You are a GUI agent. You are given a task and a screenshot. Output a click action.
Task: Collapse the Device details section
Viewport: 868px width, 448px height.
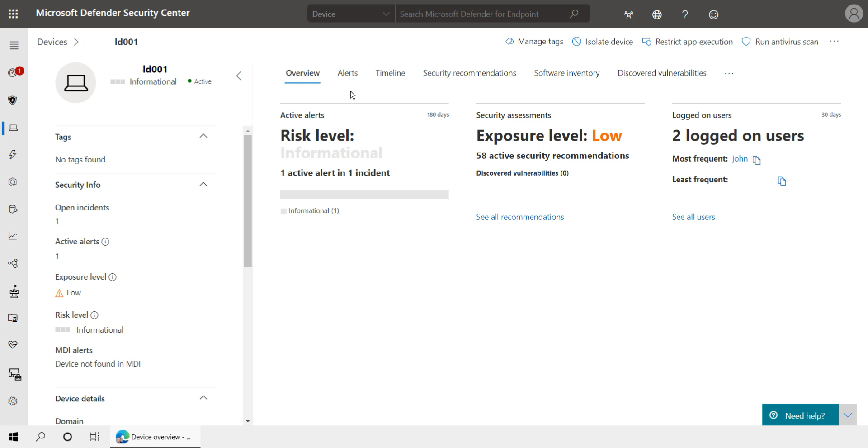(203, 398)
